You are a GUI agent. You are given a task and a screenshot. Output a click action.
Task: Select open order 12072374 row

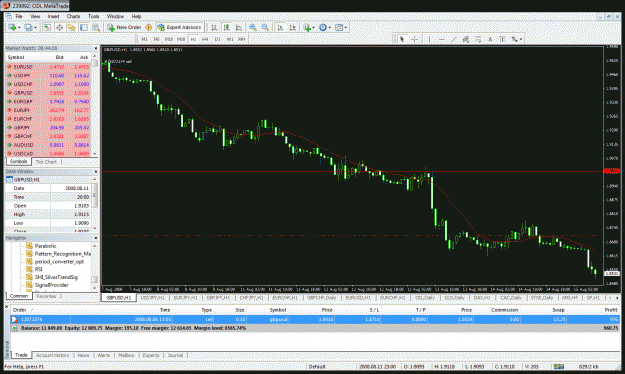pyautogui.click(x=315, y=319)
